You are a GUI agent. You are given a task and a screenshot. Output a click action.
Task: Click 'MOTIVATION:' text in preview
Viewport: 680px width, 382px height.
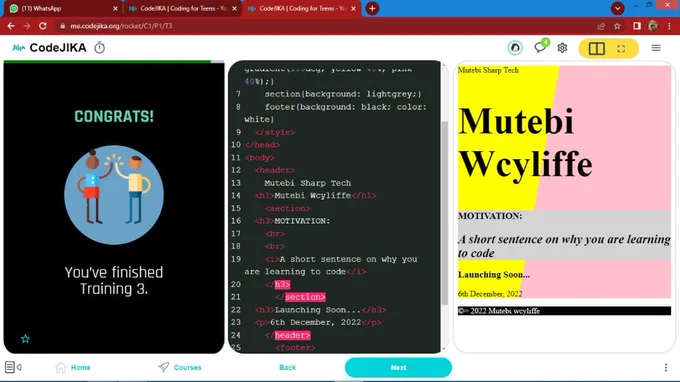pos(490,216)
